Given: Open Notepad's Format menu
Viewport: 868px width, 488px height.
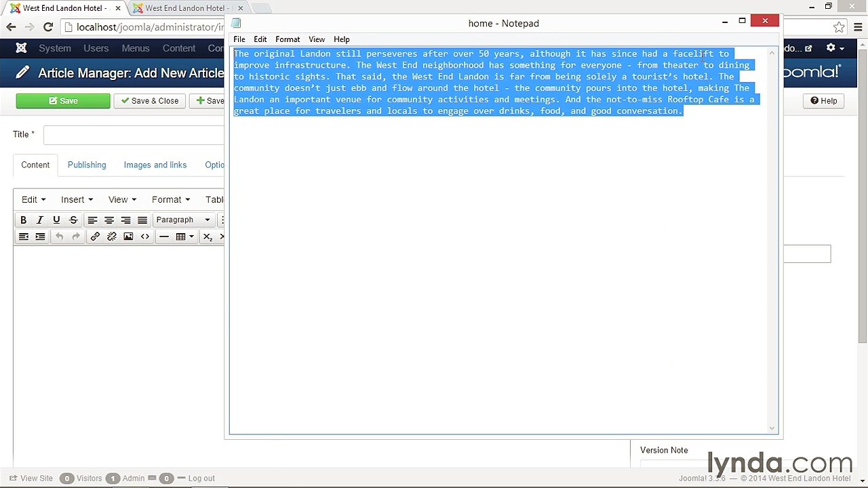Looking at the screenshot, I should click(288, 39).
